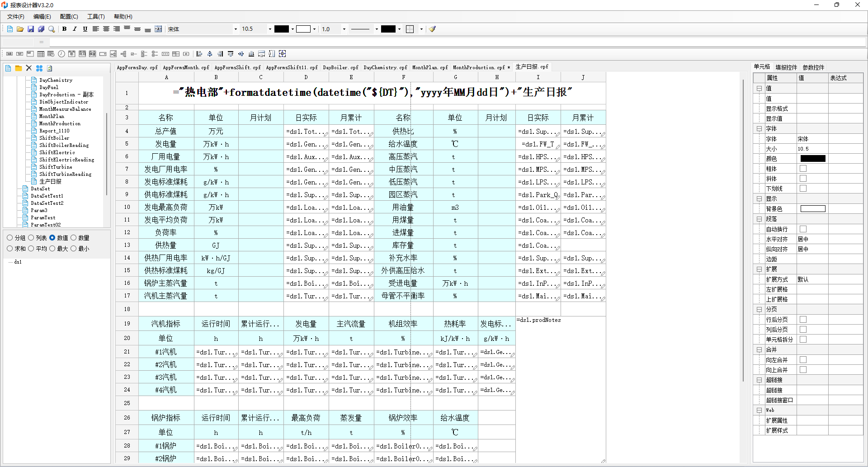The width and height of the screenshot is (868, 467).
Task: Click the blue four-squares icon in left panel
Action: (x=39, y=68)
